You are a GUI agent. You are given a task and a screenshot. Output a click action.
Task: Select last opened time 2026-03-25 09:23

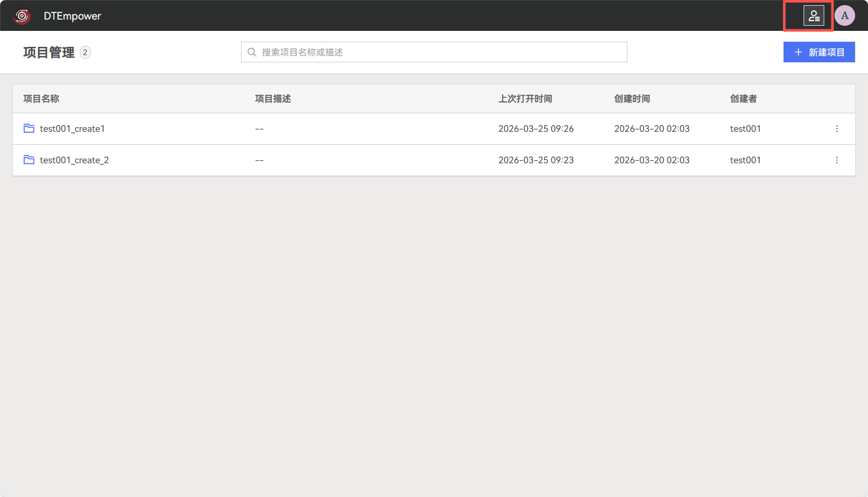(536, 160)
